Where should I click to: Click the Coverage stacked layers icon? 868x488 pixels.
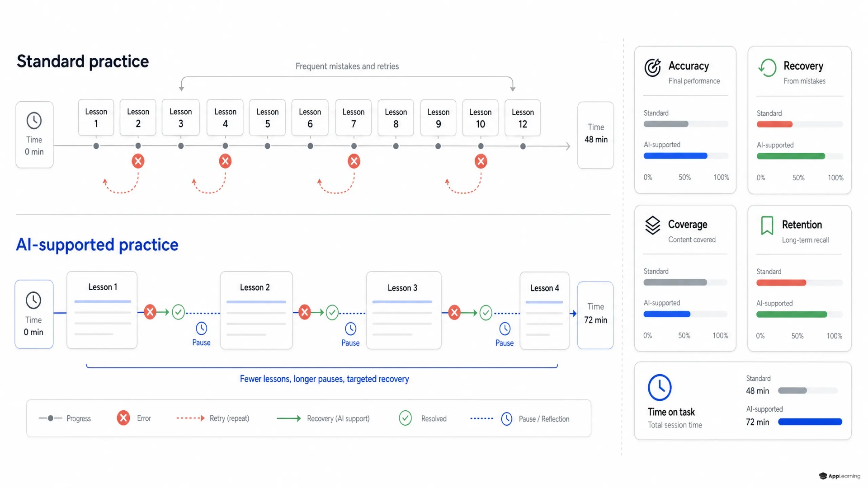tap(652, 225)
